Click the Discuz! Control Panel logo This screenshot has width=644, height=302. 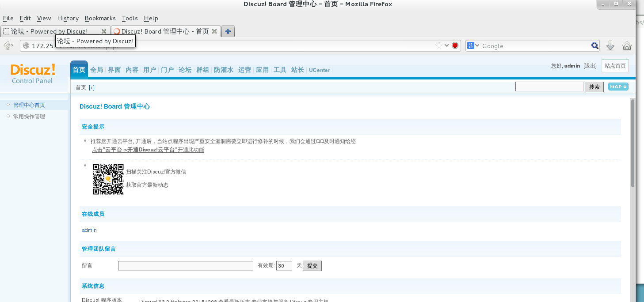[33, 73]
